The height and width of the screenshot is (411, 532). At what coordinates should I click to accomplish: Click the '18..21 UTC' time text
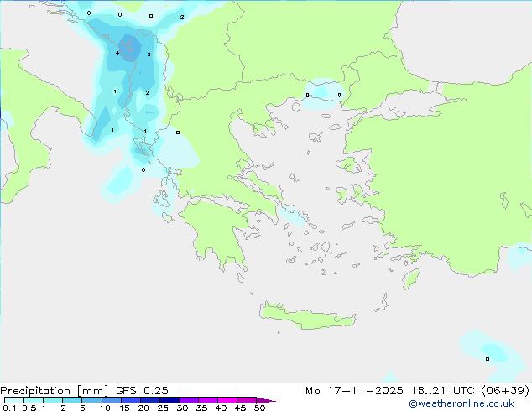[x=442, y=391]
